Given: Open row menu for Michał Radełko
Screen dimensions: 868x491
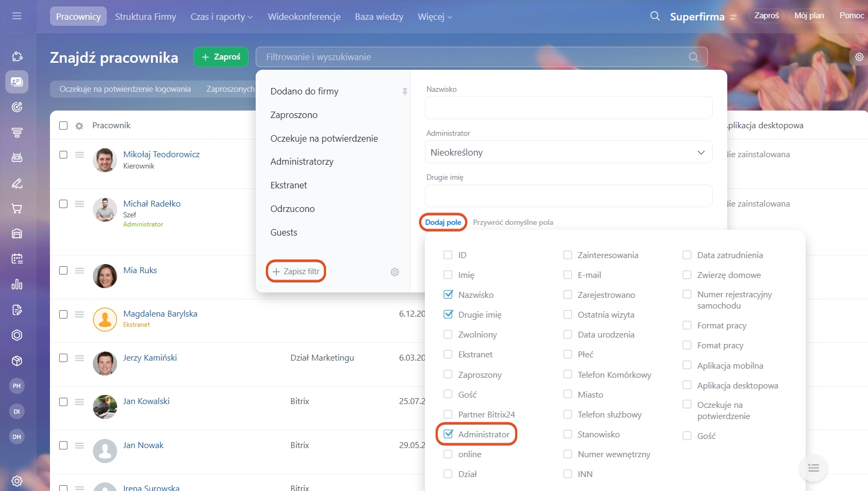Looking at the screenshot, I should tap(79, 204).
